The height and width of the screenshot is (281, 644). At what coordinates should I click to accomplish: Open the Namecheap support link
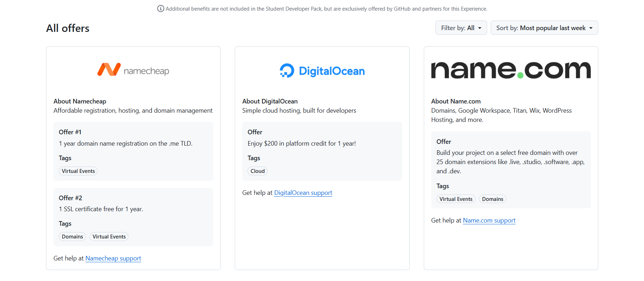(x=113, y=258)
